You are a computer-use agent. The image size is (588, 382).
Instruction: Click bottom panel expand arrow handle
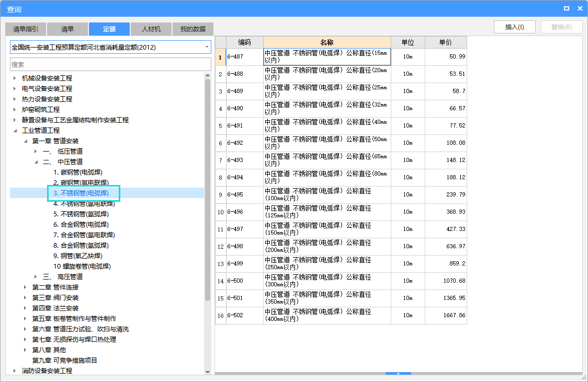(x=398, y=373)
